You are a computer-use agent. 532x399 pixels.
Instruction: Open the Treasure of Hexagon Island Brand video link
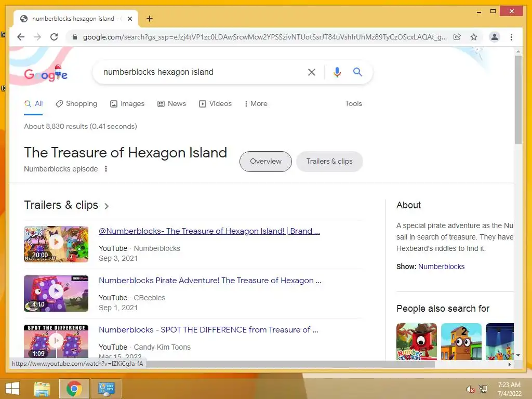209,231
